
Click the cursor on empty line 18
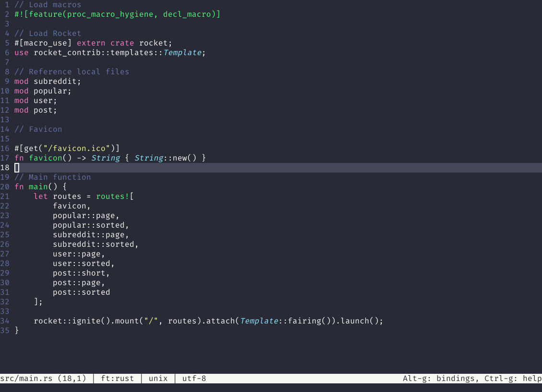click(17, 168)
